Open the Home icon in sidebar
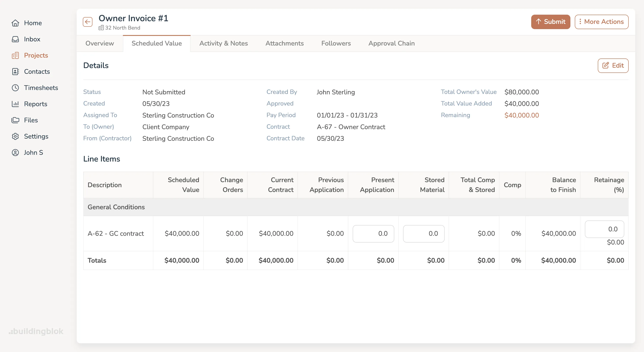 [x=16, y=23]
